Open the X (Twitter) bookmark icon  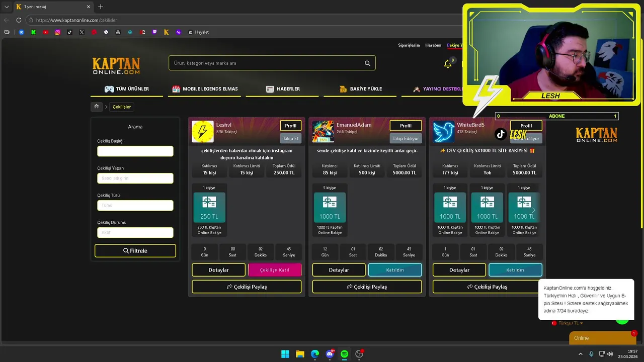point(82,32)
